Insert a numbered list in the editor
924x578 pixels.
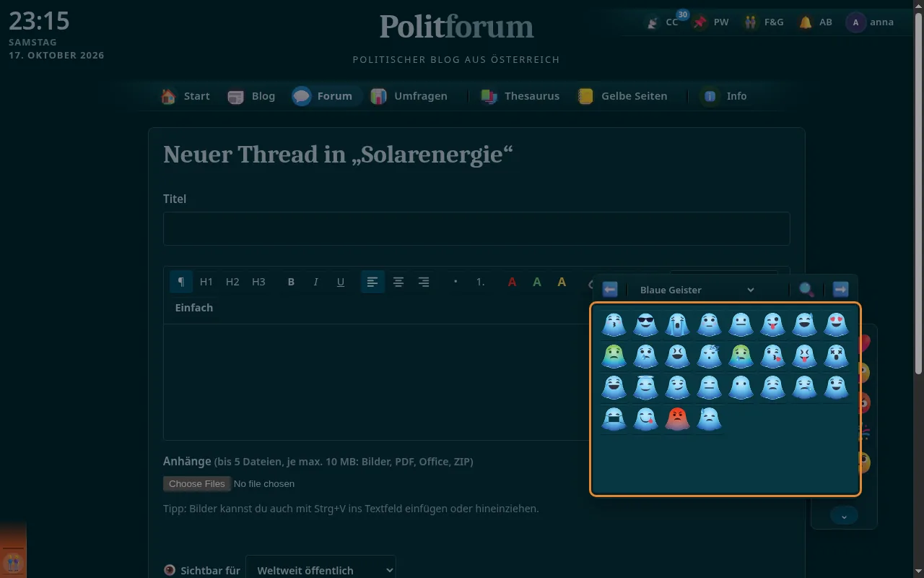[481, 282]
